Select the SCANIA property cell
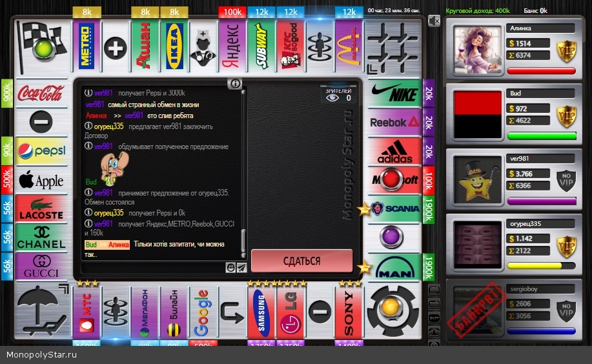This screenshot has width=592, height=364. point(394,209)
